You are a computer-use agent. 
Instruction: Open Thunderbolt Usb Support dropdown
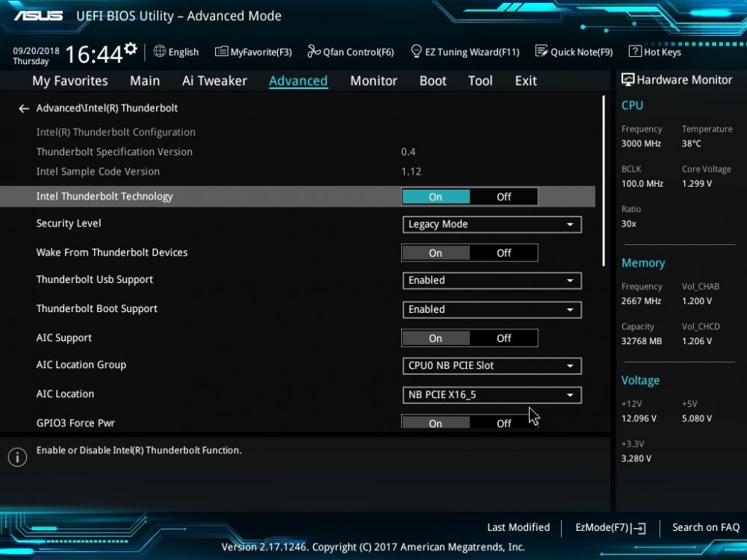click(x=492, y=281)
